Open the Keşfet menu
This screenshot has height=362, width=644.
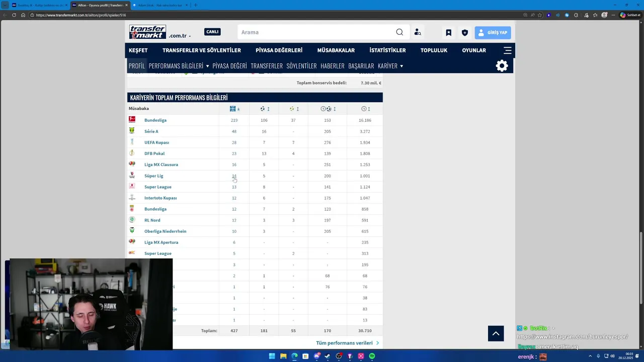[x=138, y=50]
